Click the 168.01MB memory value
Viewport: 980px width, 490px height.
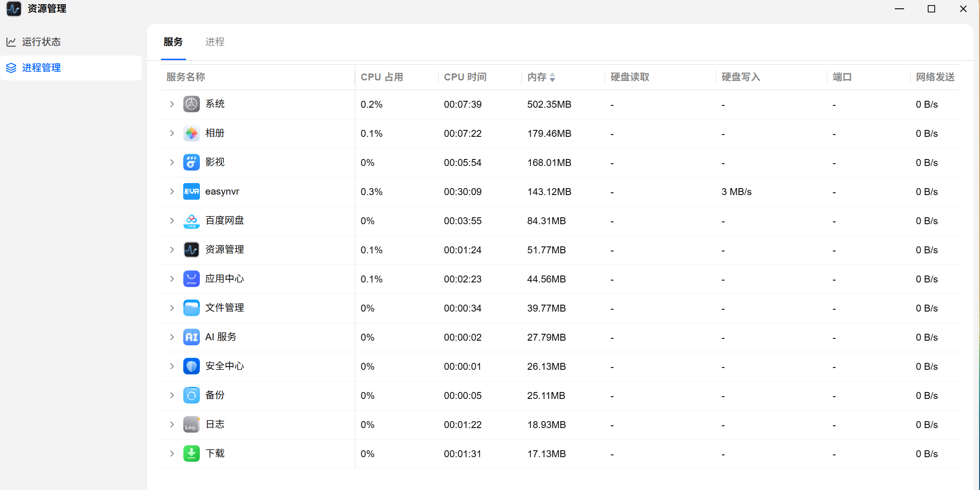[x=549, y=163]
